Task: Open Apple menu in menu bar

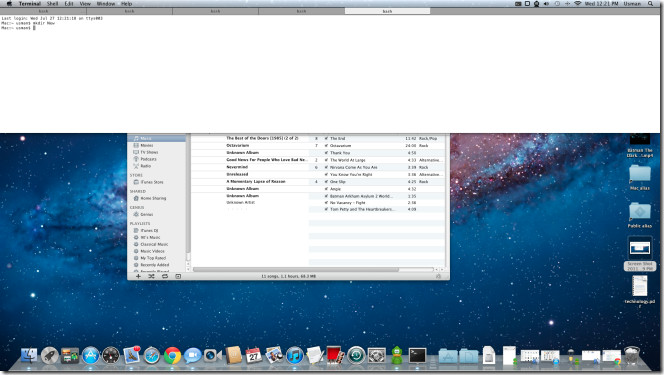Action: pos(9,3)
